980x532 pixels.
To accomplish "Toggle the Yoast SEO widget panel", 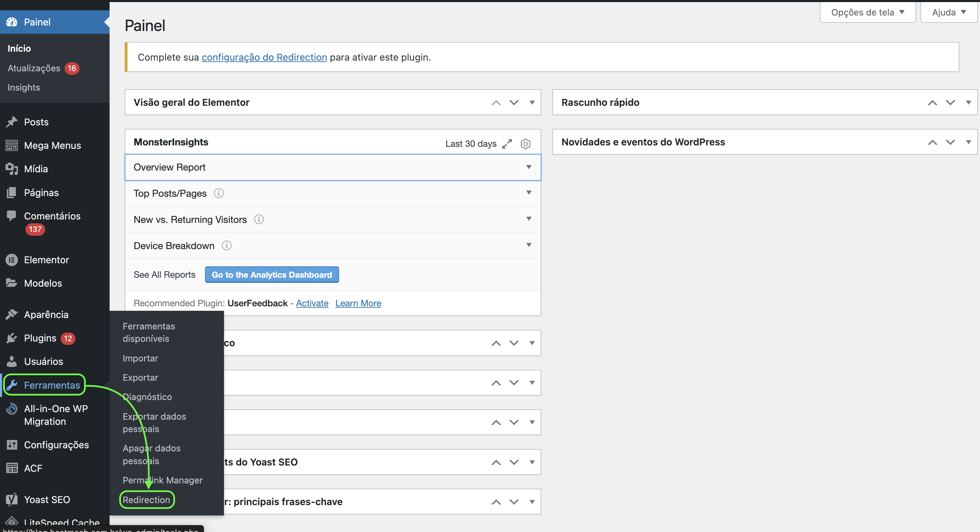I will tap(532, 462).
